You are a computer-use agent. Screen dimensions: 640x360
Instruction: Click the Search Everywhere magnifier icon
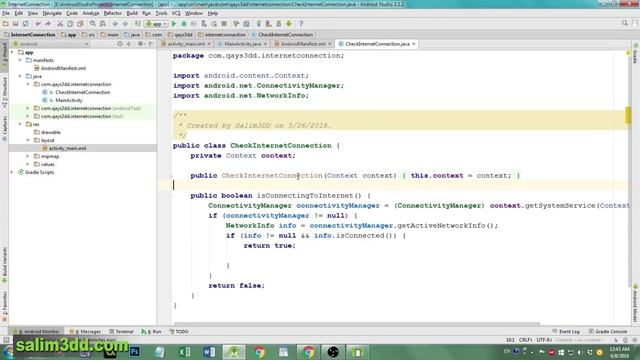(624, 24)
